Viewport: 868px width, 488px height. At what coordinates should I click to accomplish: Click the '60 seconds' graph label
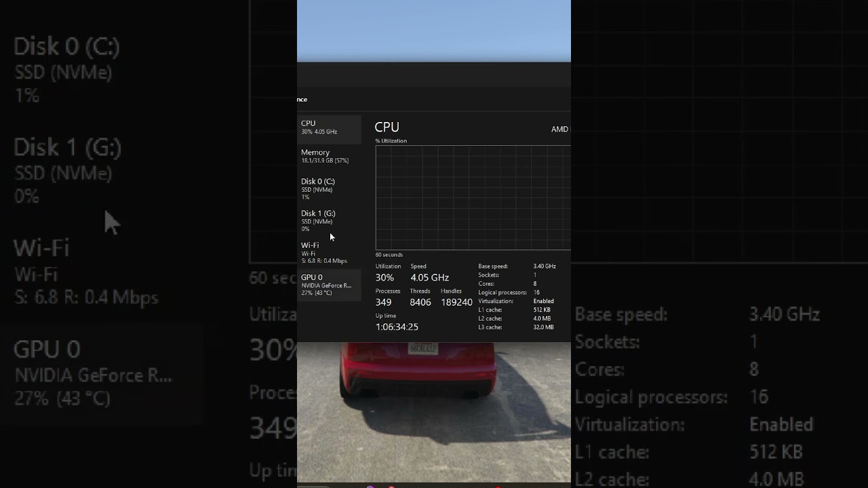click(389, 255)
